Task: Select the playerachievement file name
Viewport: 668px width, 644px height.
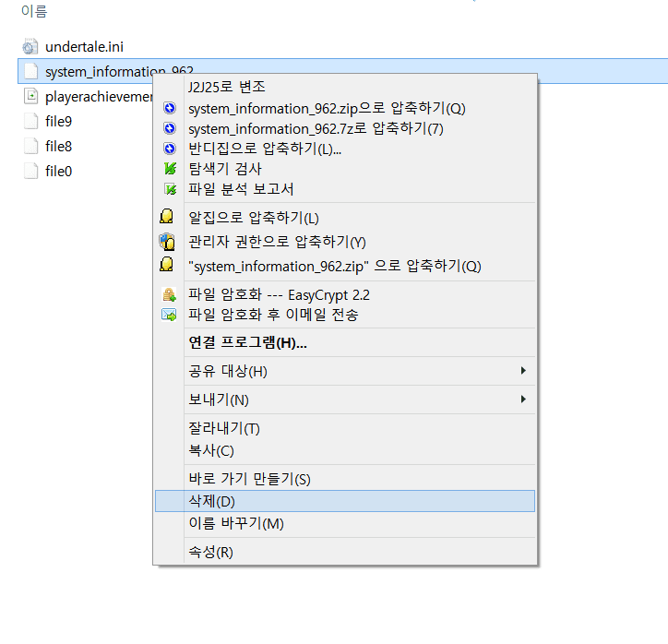Action: [x=99, y=97]
